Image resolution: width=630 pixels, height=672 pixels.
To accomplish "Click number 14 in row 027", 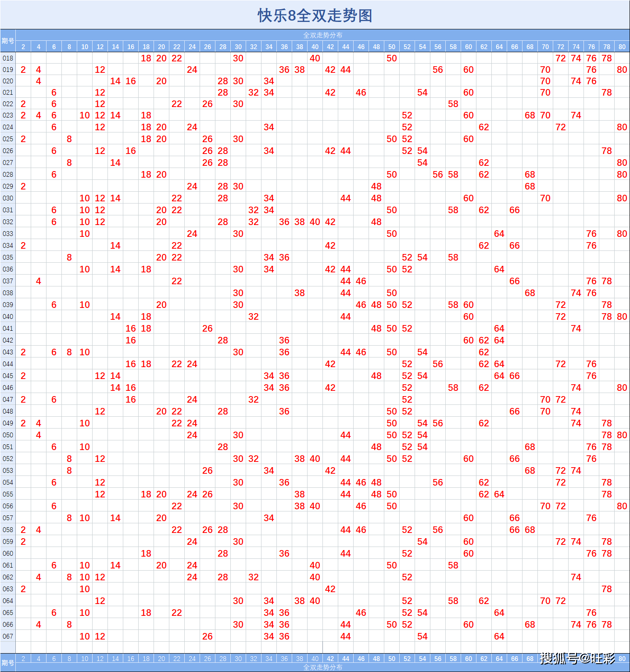I will tap(115, 163).
